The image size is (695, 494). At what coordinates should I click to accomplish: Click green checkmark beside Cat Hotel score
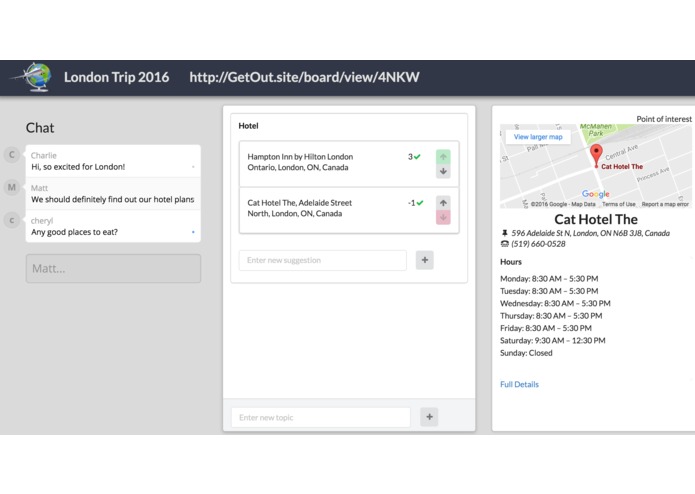[x=420, y=203]
